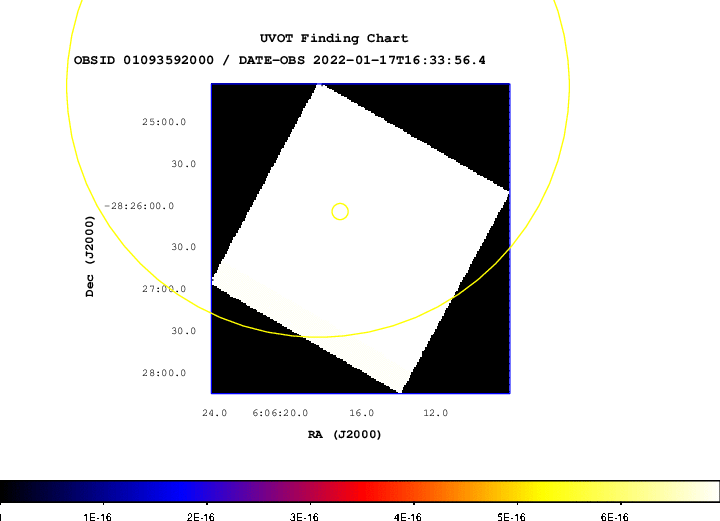Click the blue region of the colorbar

(179, 491)
